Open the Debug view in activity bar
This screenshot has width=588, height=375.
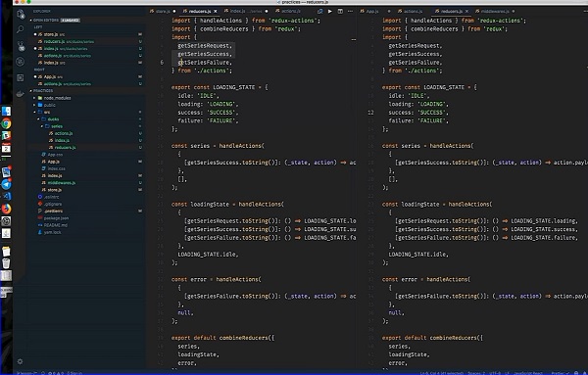pos(21,62)
